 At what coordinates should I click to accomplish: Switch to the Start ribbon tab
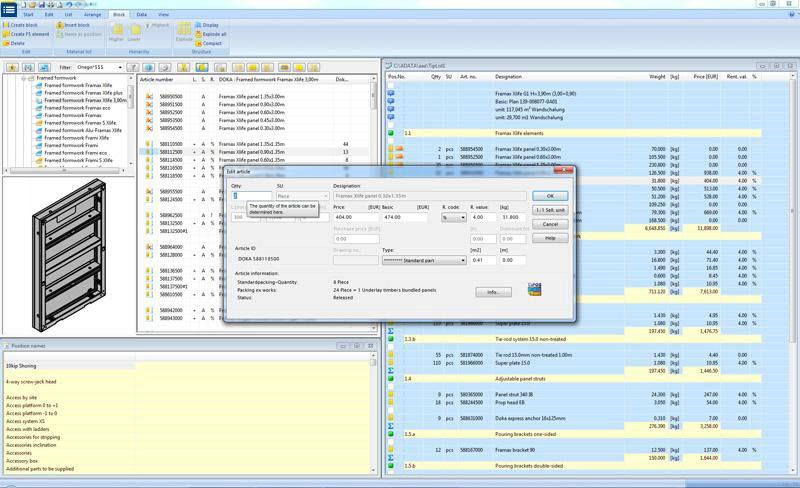[28, 14]
